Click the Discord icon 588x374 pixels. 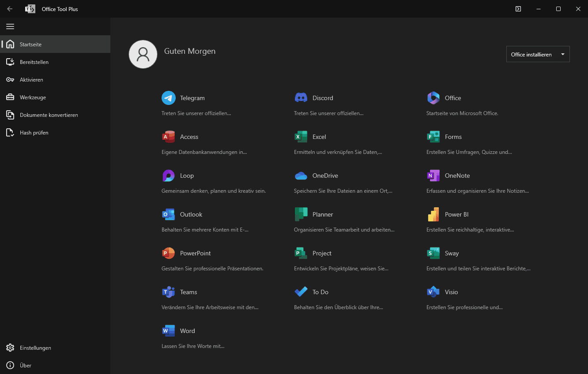tap(301, 98)
